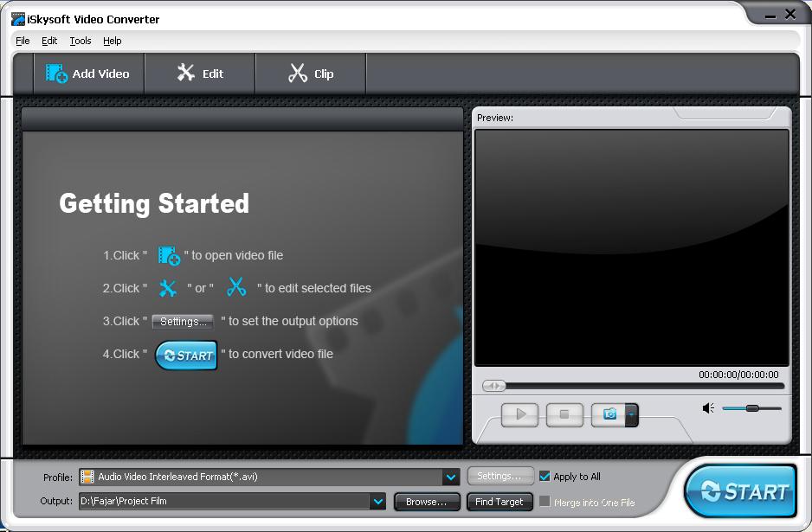Click the Settings button in step 3
Image resolution: width=812 pixels, height=532 pixels.
183,322
